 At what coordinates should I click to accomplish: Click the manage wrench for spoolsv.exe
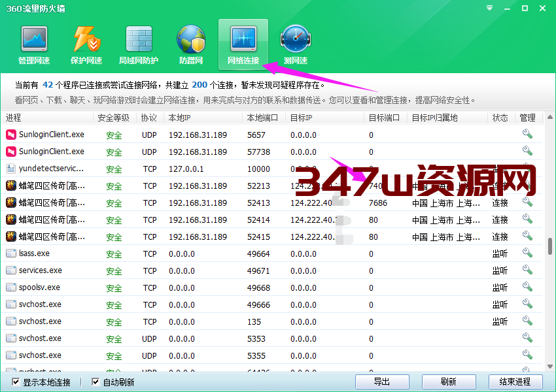527,287
